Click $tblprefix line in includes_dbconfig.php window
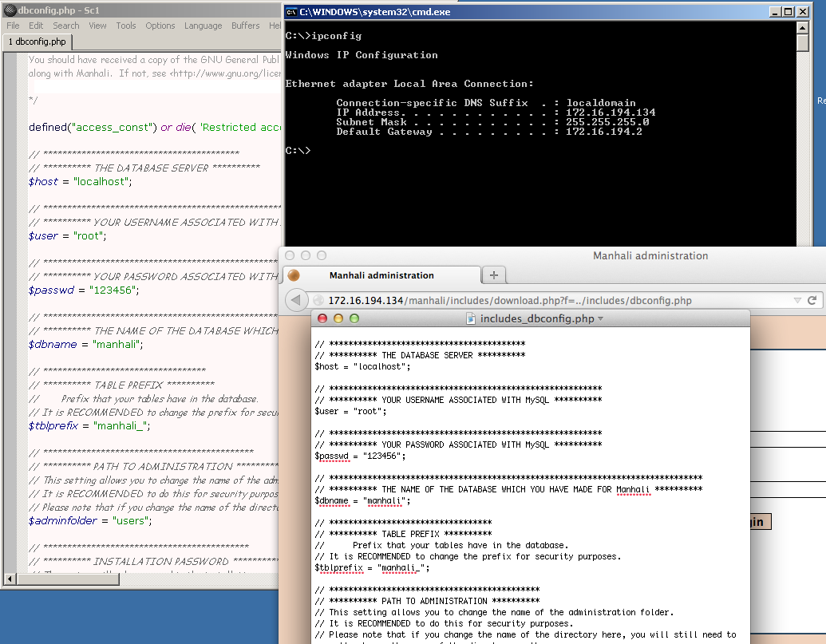 tap(373, 567)
